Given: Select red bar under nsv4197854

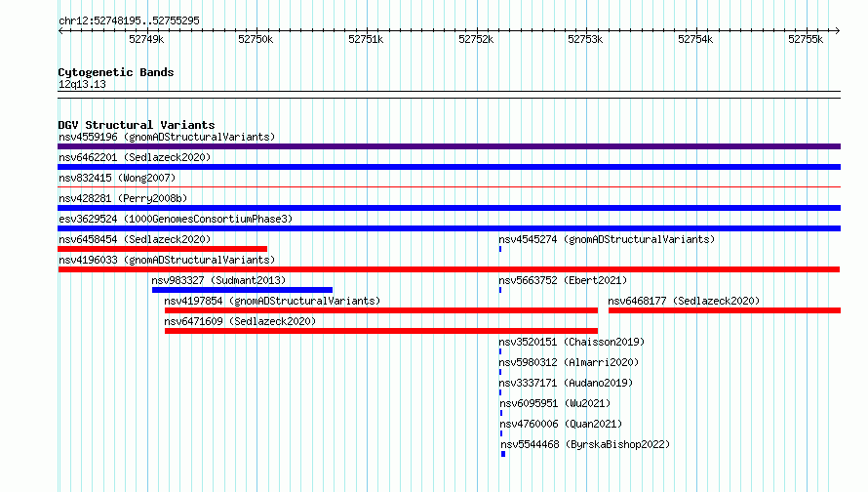Looking at the screenshot, I should pos(381,310).
